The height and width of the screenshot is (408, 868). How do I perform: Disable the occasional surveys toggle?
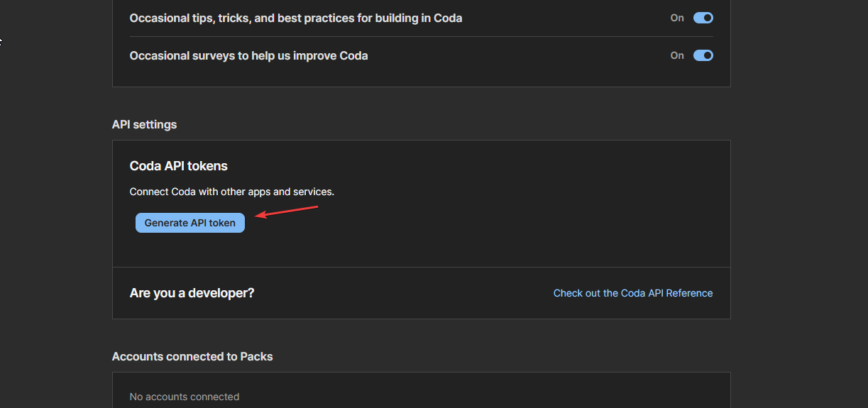(x=703, y=55)
